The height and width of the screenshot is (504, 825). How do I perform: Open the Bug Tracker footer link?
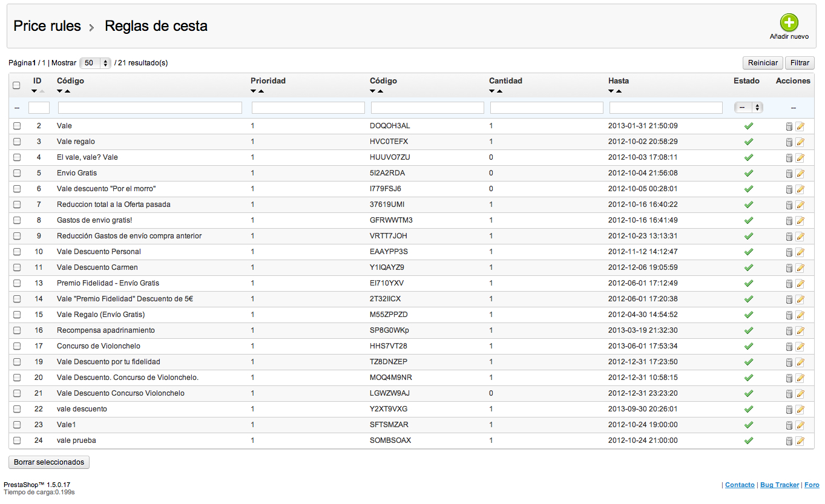(780, 485)
